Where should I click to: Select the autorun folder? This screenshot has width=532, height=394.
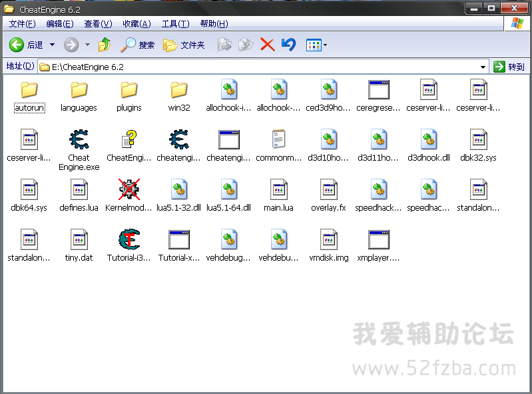[x=29, y=97]
